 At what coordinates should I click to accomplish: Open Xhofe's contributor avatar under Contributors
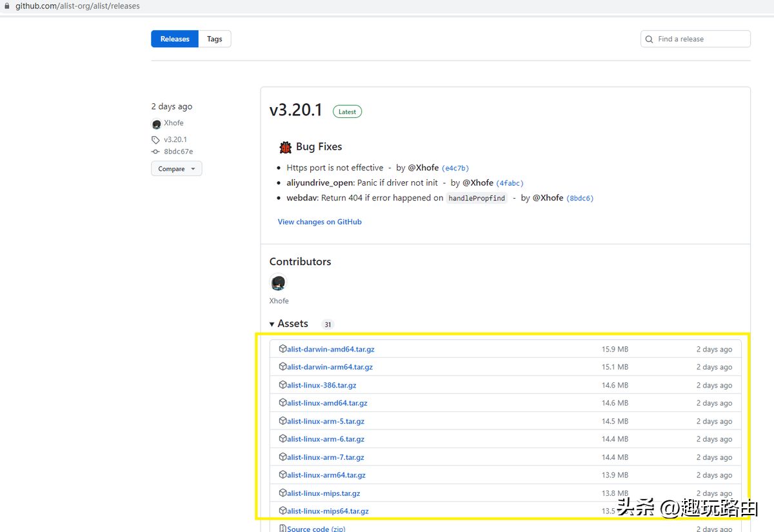278,282
